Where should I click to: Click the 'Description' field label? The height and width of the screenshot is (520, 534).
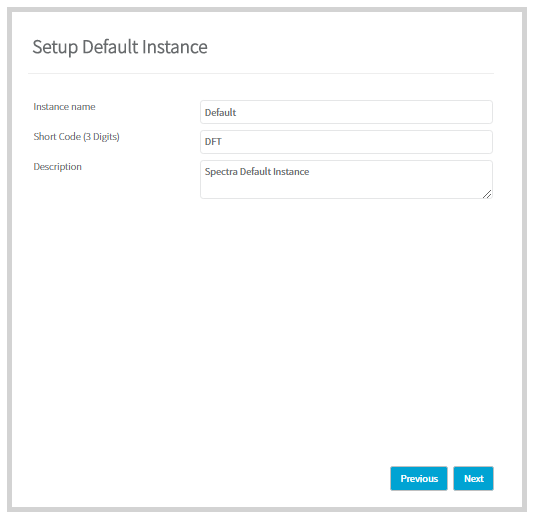pos(58,167)
